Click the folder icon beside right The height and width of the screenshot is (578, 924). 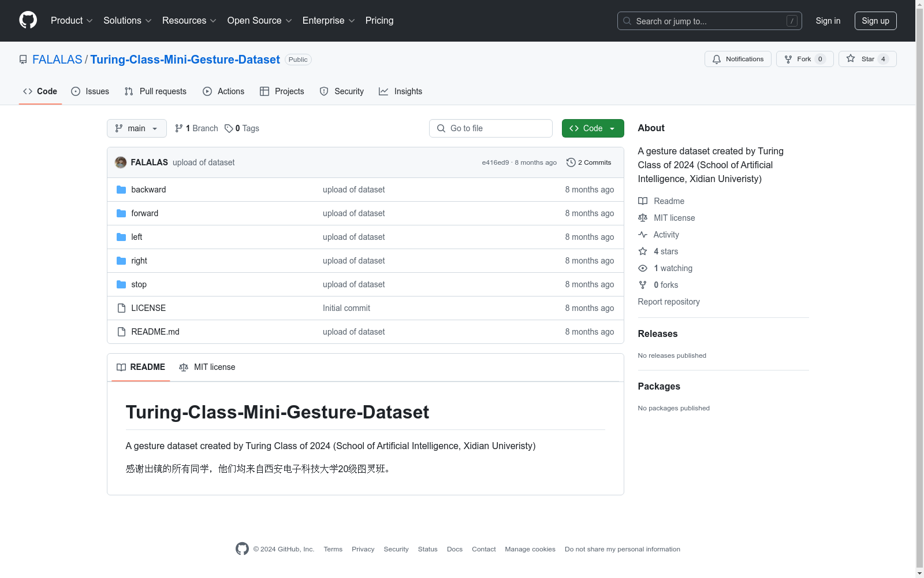[121, 261]
